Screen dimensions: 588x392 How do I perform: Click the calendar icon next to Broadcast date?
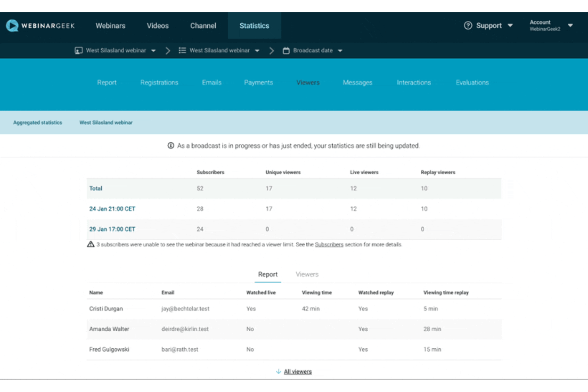click(x=285, y=50)
